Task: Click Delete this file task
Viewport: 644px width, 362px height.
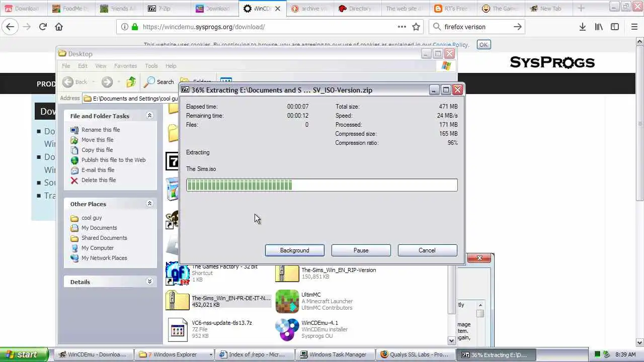Action: [99, 180]
